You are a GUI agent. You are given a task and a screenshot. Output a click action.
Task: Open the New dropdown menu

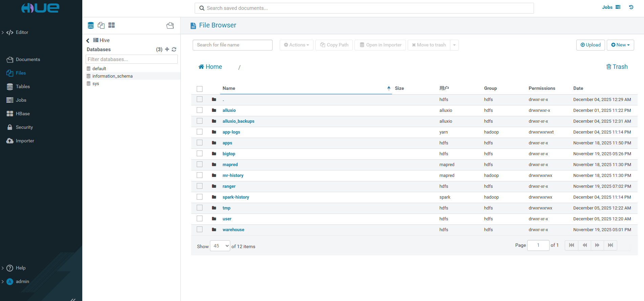pyautogui.click(x=620, y=45)
